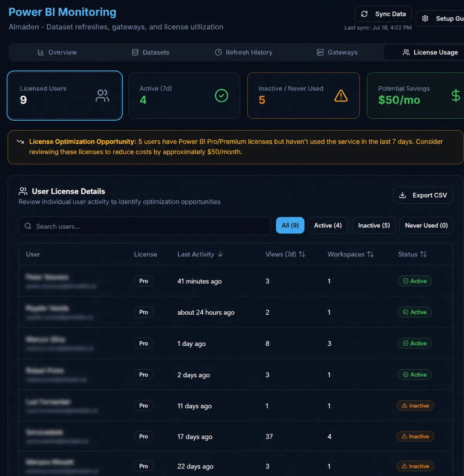Viewport: 464px width, 476px height.
Task: Click the Sync Data refresh icon
Action: tap(364, 14)
